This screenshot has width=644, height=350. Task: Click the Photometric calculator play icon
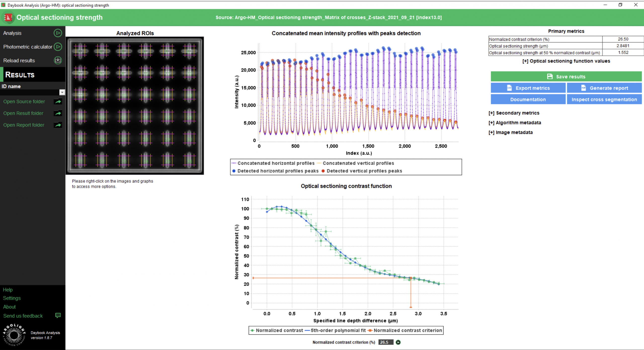point(58,47)
